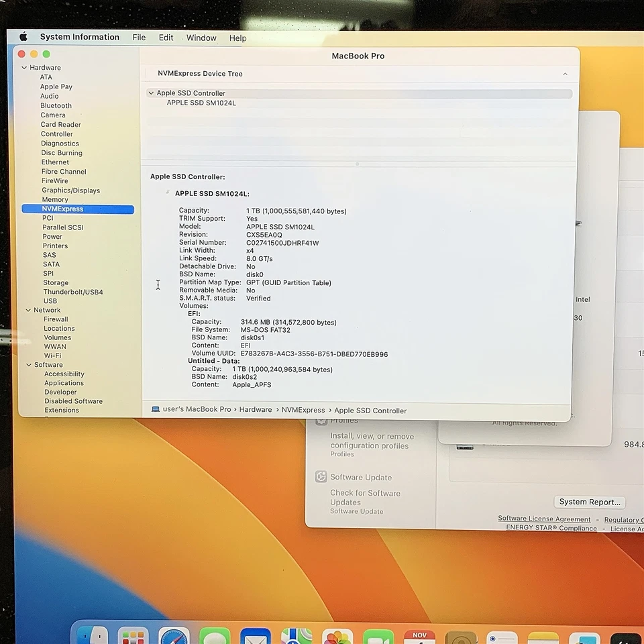Viewport: 644px width, 644px height.
Task: Collapse the Apple SSD Controller tree entry
Action: tap(152, 93)
